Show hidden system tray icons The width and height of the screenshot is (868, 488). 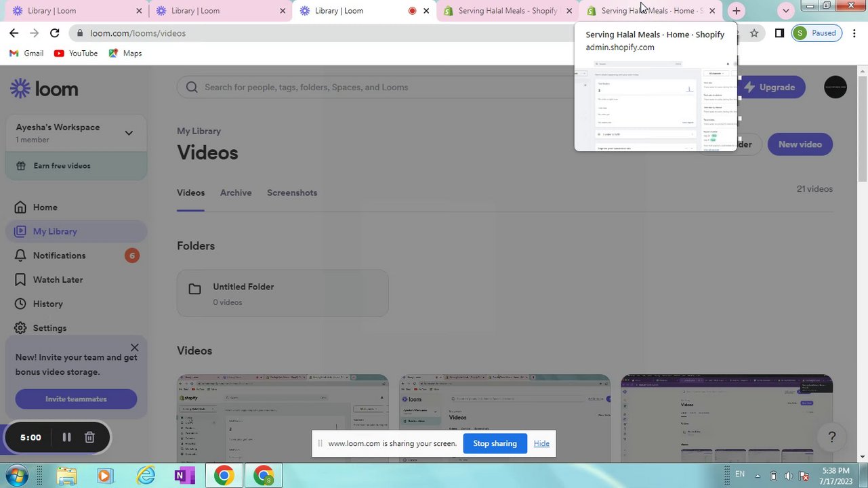point(758,476)
